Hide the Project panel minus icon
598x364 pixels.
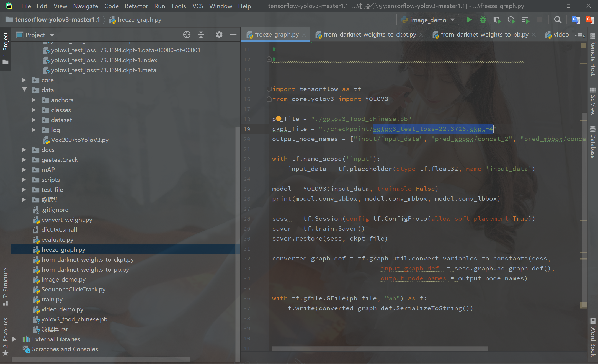[x=233, y=35]
